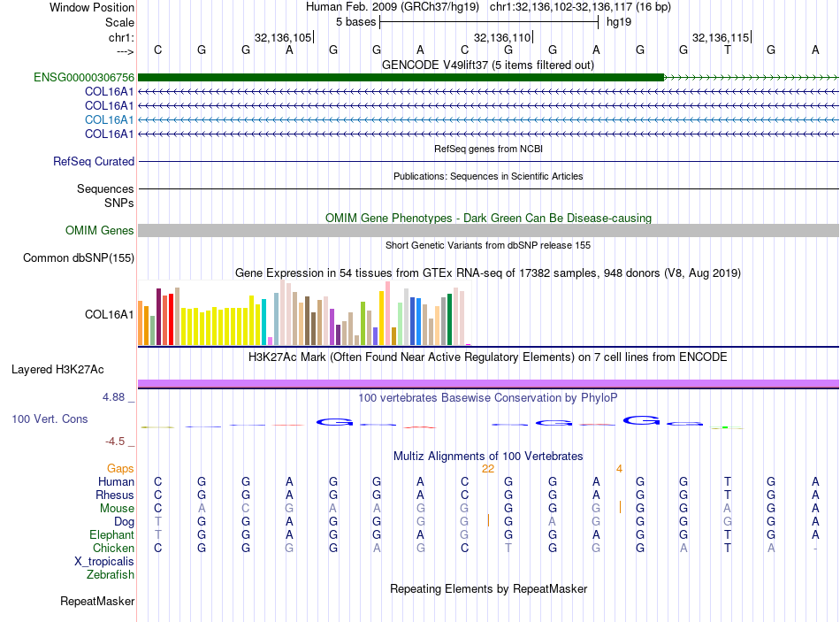Click the Window Position label

tap(92, 7)
